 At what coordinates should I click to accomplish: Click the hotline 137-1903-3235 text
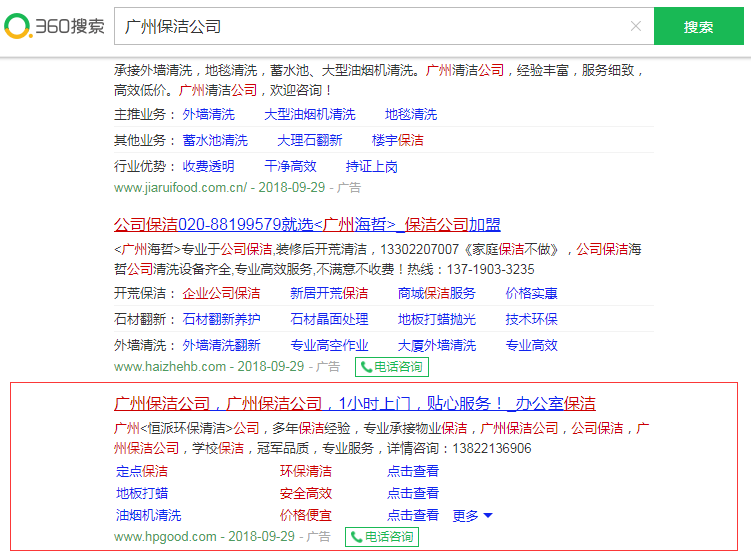490,269
